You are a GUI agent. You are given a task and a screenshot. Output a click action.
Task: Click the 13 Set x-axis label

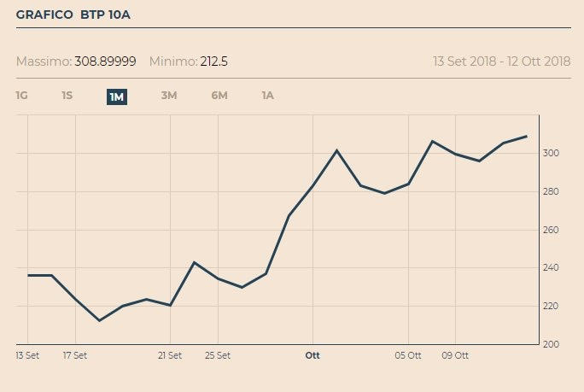coord(27,355)
